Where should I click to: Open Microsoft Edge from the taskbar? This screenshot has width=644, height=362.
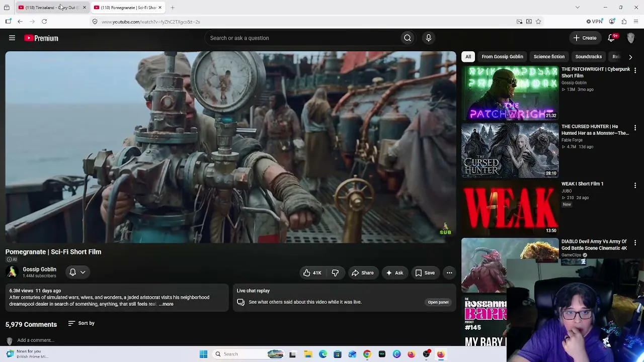[323, 354]
